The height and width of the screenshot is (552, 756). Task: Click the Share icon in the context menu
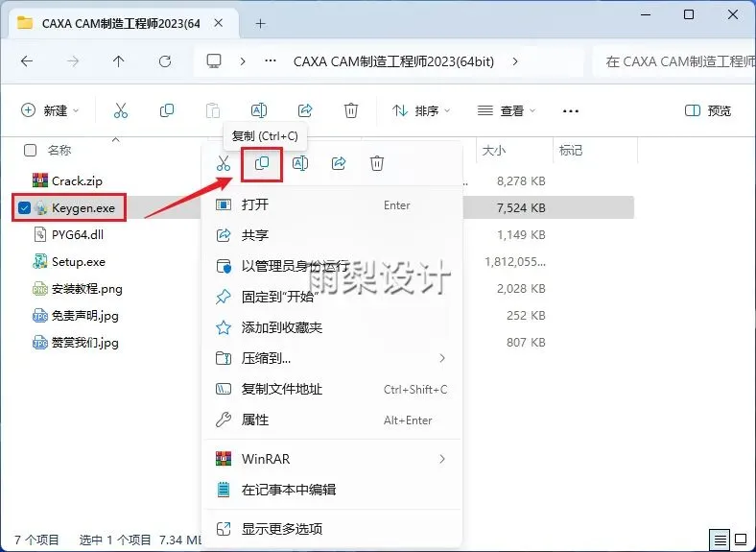coord(339,163)
